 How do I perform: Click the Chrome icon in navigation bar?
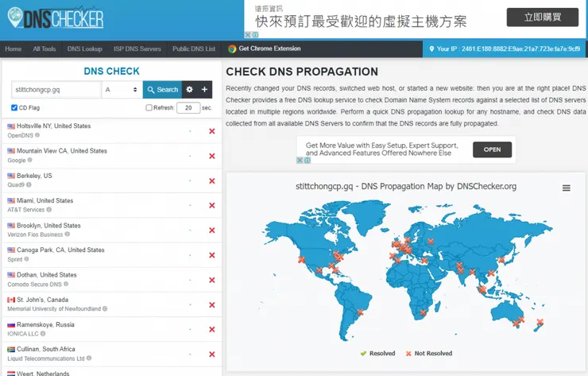pos(232,48)
